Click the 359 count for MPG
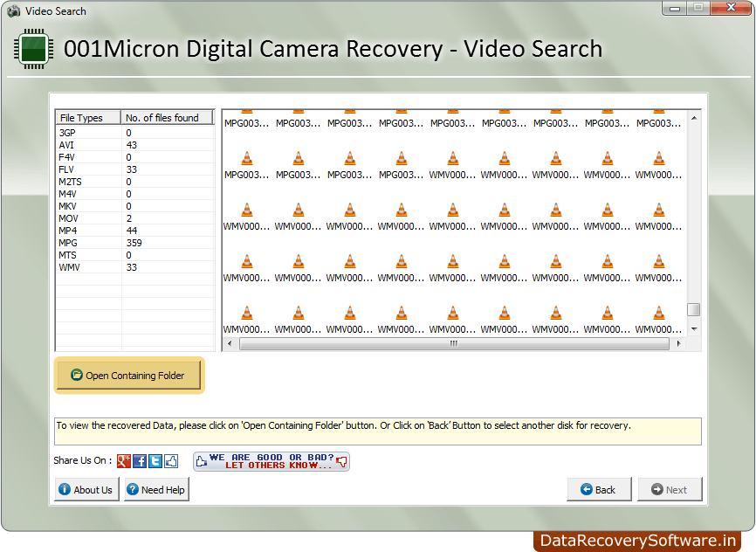 pyautogui.click(x=134, y=243)
